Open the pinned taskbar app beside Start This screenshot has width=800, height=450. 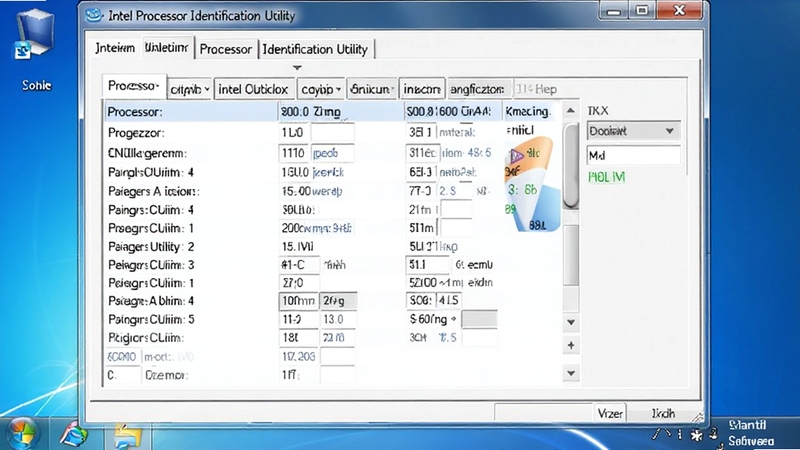coord(74,435)
